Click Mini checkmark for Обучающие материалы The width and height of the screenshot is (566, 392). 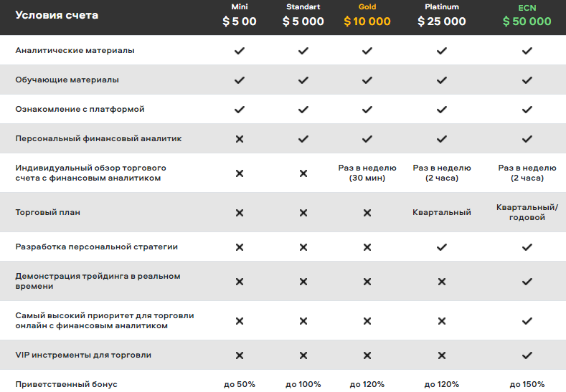coord(240,80)
